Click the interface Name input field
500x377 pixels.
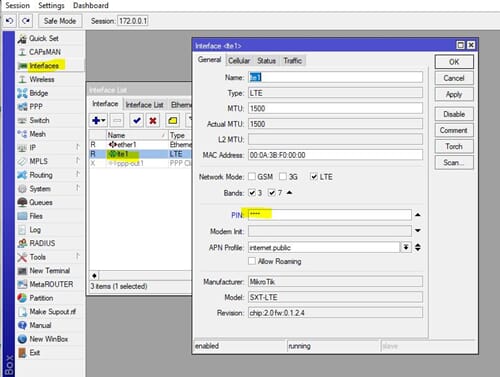(335, 77)
